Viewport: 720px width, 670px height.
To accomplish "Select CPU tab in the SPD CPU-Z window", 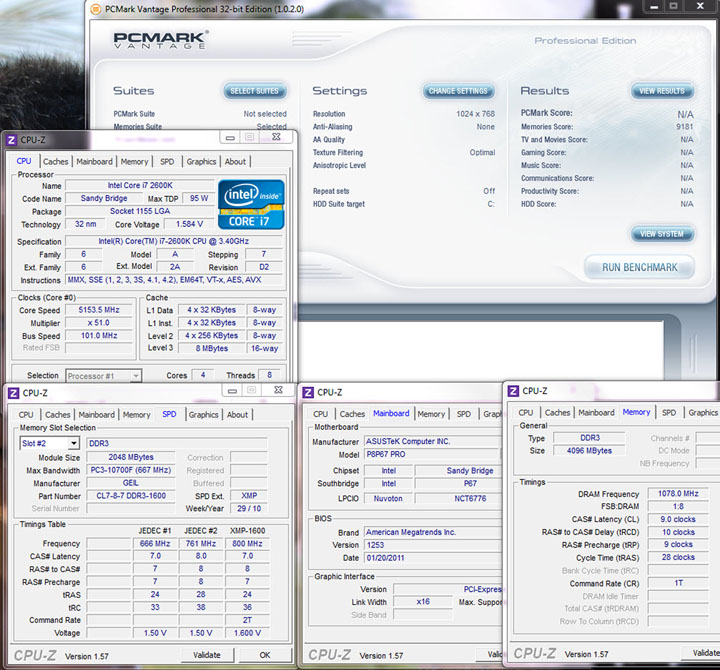I will coord(26,415).
